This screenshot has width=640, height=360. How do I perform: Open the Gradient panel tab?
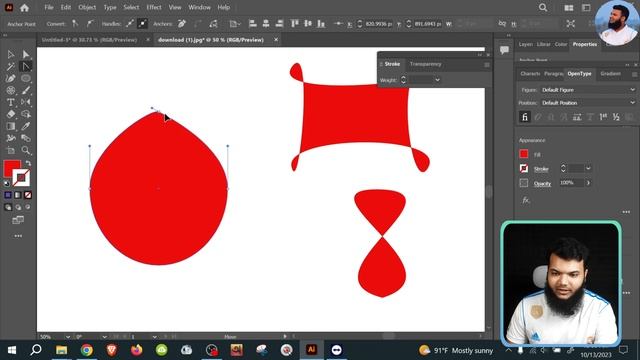(x=610, y=73)
